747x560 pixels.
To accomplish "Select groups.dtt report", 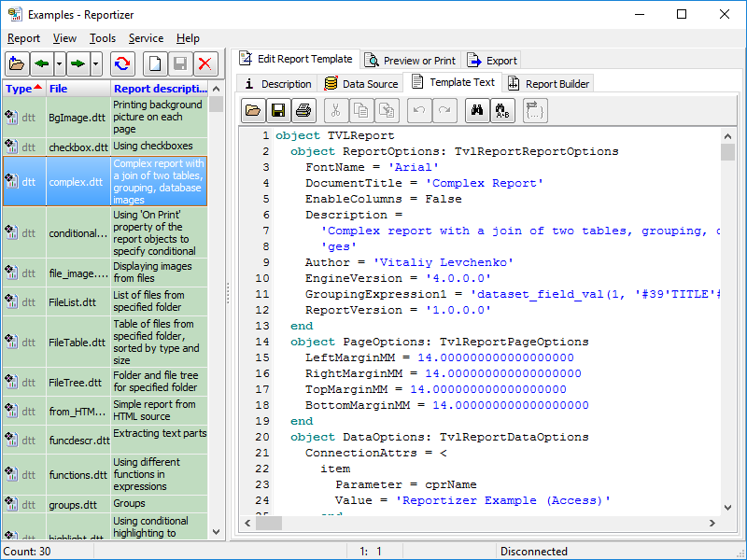I will [x=106, y=504].
